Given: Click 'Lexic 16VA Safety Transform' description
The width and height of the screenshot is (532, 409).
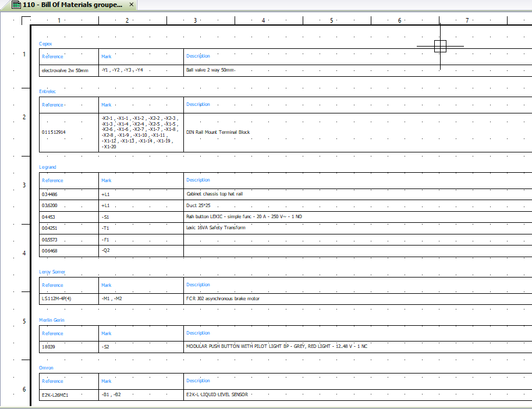Looking at the screenshot, I should click(x=216, y=227).
